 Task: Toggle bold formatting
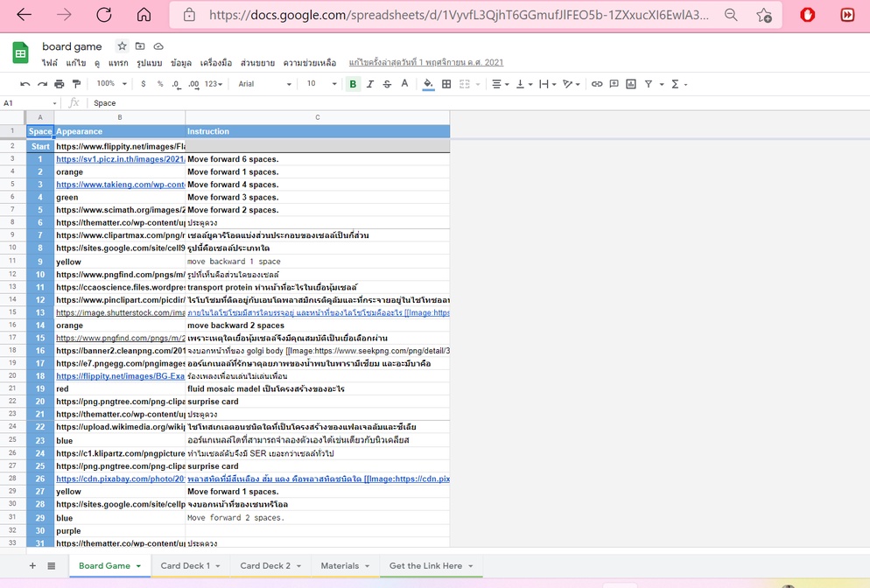pyautogui.click(x=353, y=84)
